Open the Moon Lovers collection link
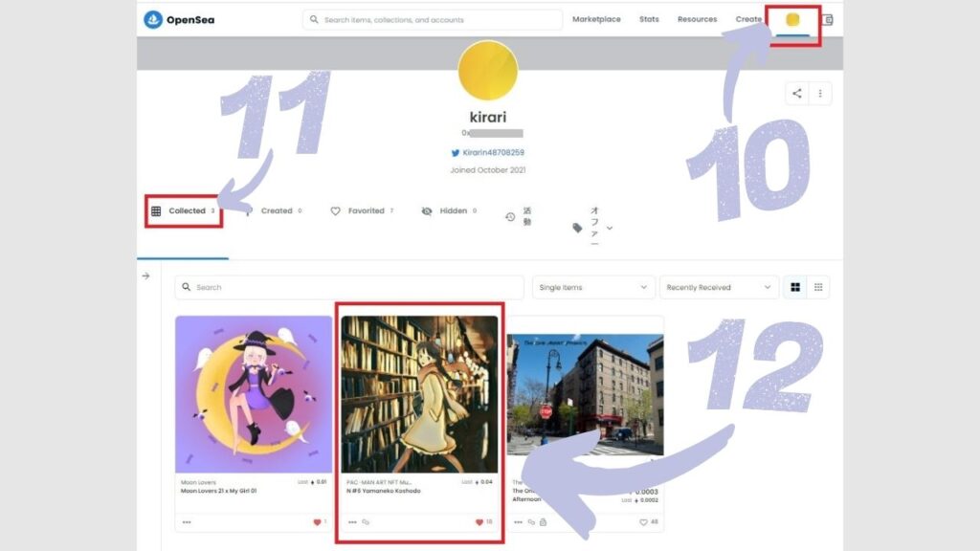Viewport: 980px width, 551px height. tap(198, 482)
